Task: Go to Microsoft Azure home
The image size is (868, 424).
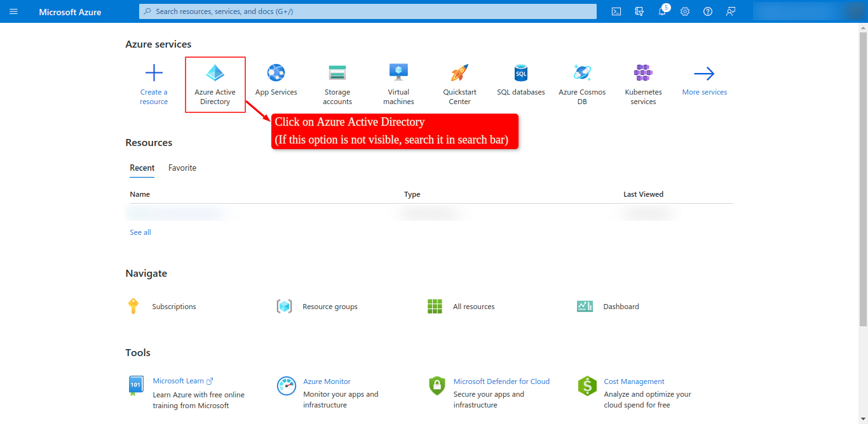Action: pos(70,12)
